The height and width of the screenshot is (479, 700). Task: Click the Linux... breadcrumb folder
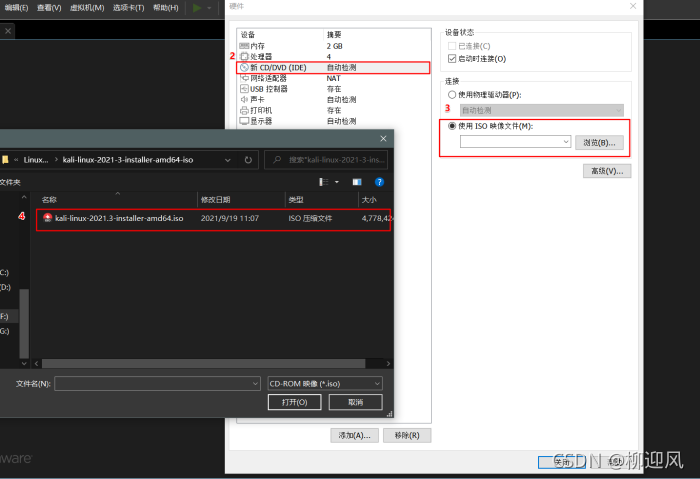click(36, 160)
